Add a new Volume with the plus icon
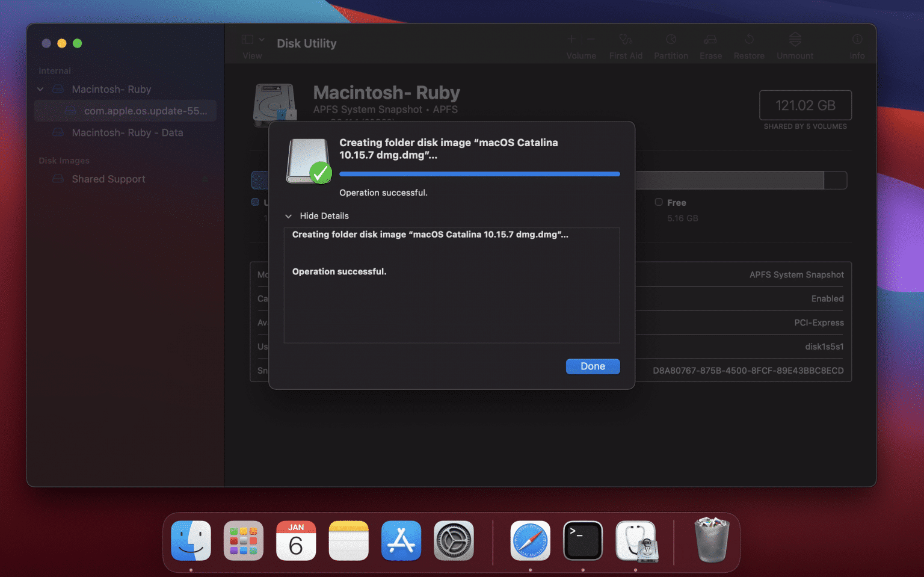 pyautogui.click(x=570, y=39)
